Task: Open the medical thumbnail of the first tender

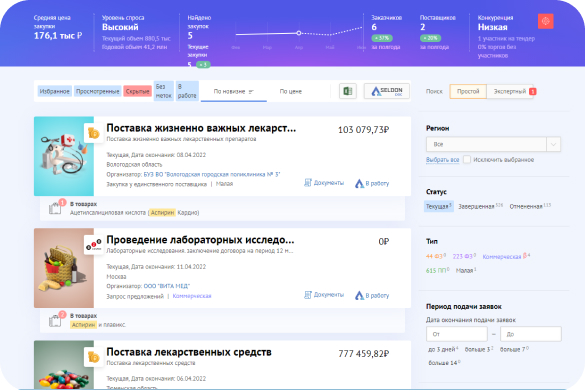Action: [64, 156]
